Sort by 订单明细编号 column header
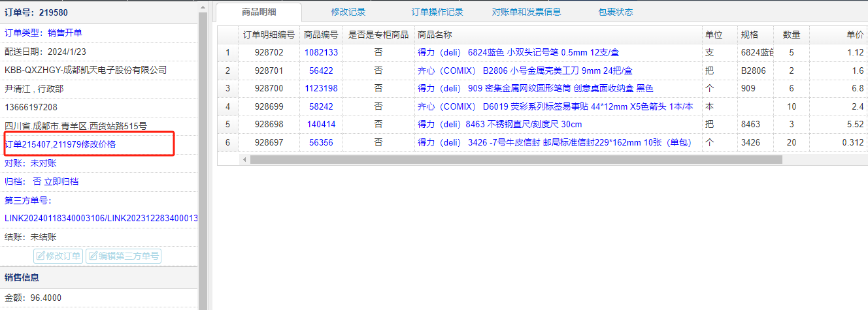Screen dimensions: 868x310 coord(269,35)
